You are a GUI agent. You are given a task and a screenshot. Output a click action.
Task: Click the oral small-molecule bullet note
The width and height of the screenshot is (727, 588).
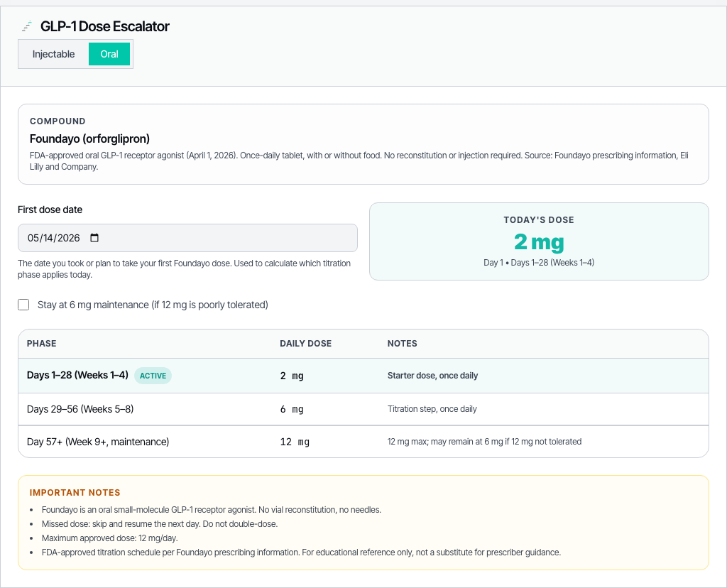[212, 510]
